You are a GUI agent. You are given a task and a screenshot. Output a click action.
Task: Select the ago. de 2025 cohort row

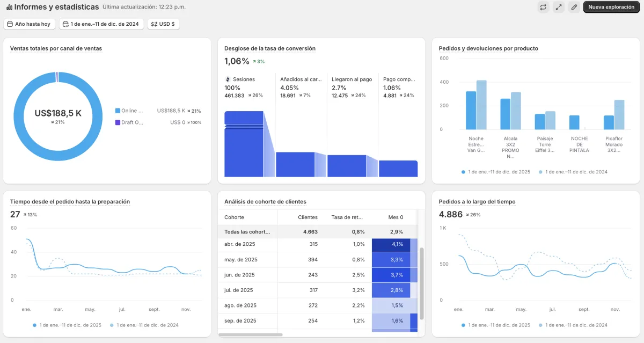tap(318, 305)
